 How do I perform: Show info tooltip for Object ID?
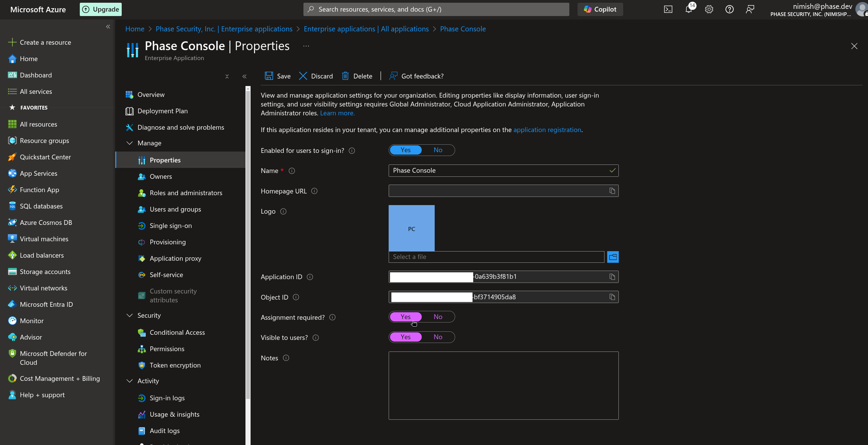coord(296,297)
